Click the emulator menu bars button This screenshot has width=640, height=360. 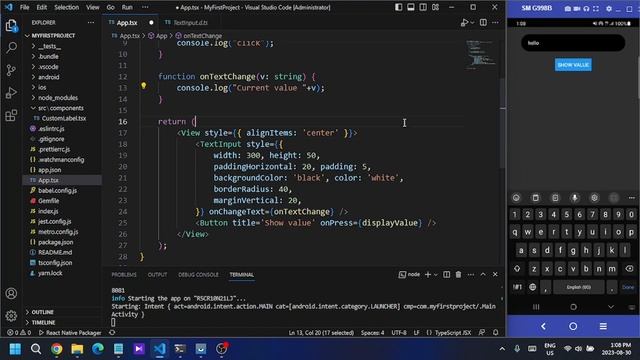pos(603,326)
